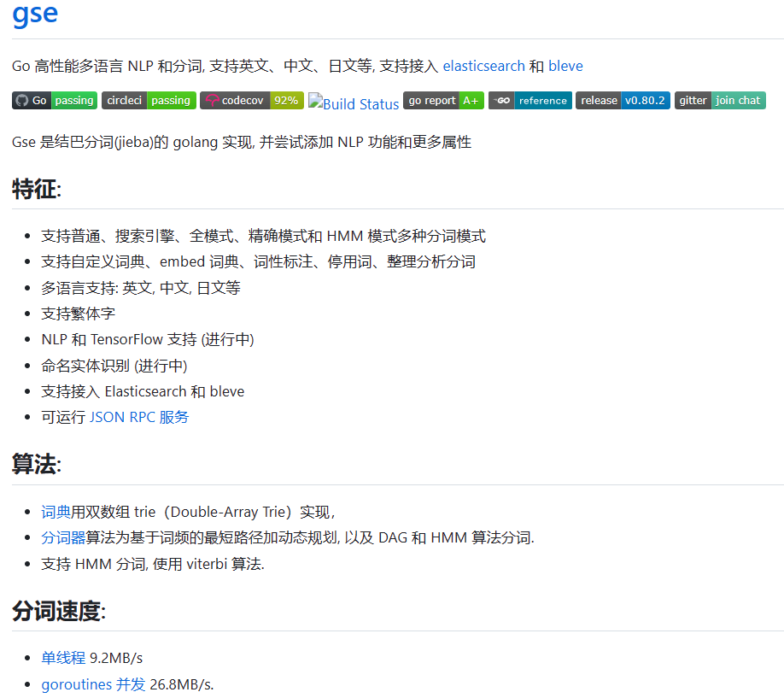Open the Go reference badge

pyautogui.click(x=530, y=101)
